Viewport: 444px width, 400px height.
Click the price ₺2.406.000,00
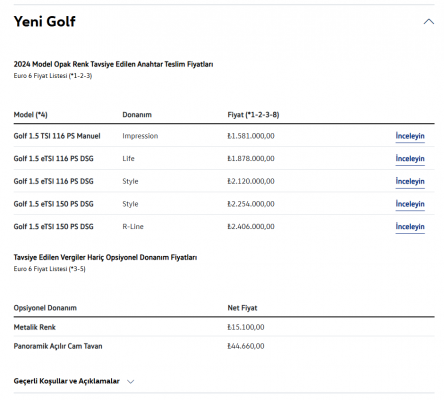click(x=251, y=227)
